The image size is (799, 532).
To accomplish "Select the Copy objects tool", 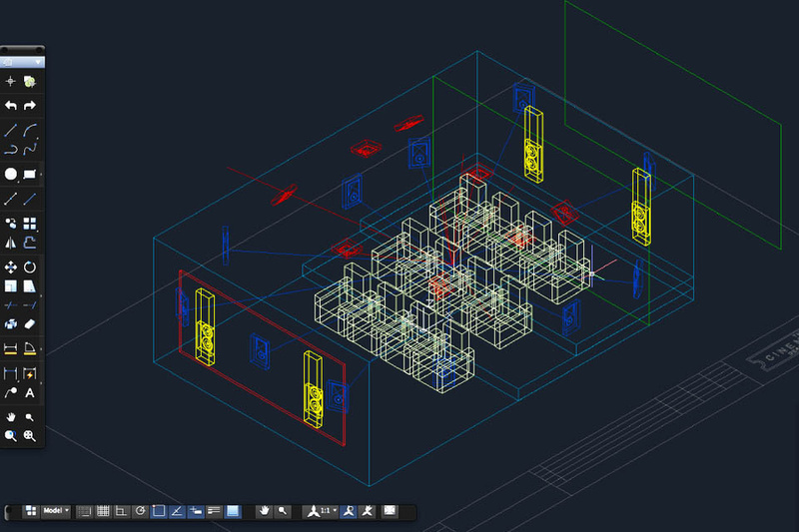I will click(x=11, y=224).
